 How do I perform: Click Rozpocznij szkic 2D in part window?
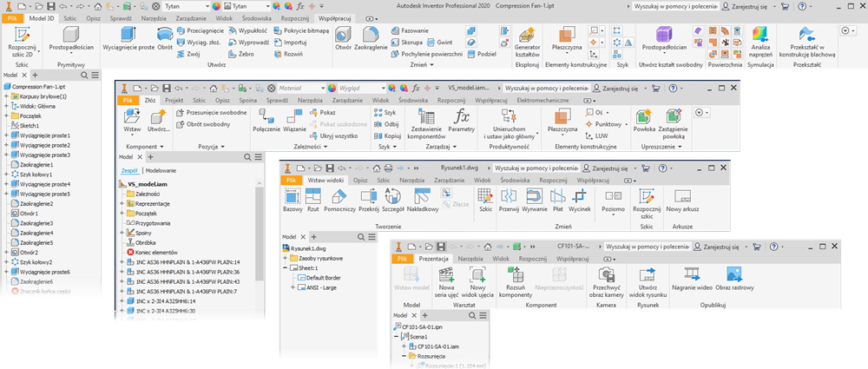coord(23,42)
